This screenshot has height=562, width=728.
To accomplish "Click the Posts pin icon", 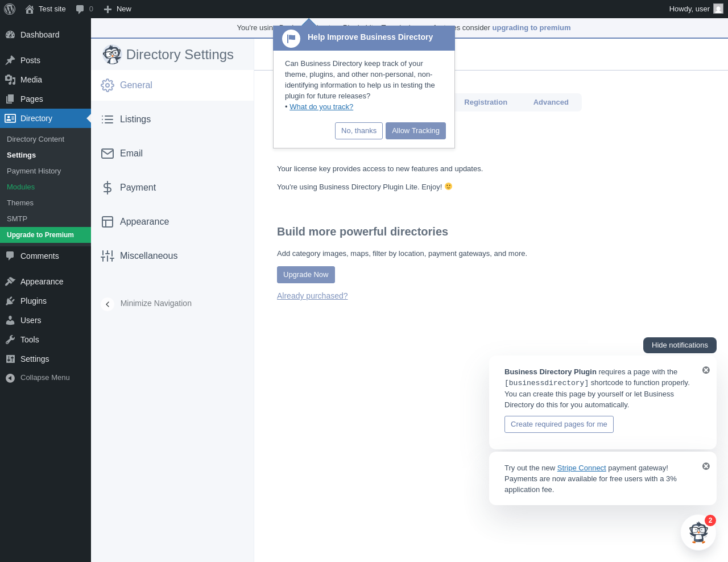I will pos(10,60).
